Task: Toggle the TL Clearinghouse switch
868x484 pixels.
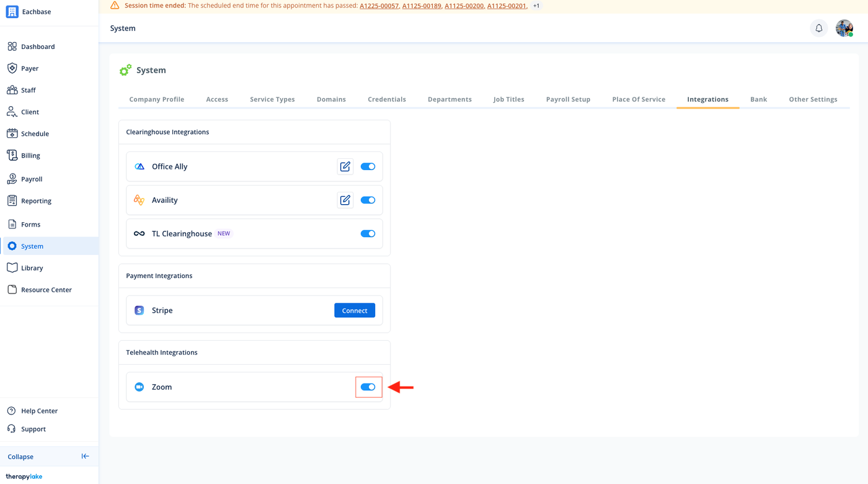Action: (368, 233)
